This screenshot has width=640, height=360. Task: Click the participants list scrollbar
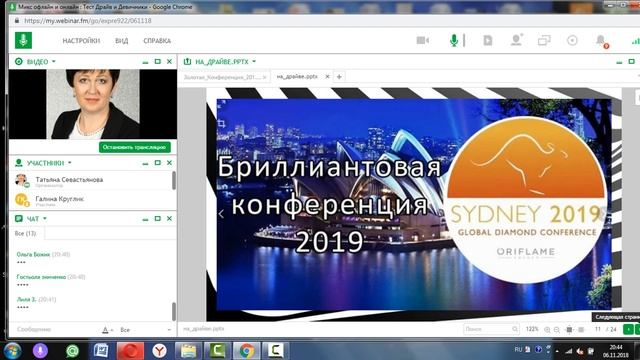[174, 181]
